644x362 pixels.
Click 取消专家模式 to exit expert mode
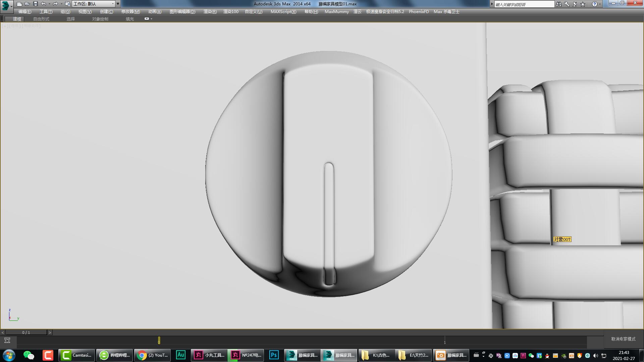click(x=623, y=339)
